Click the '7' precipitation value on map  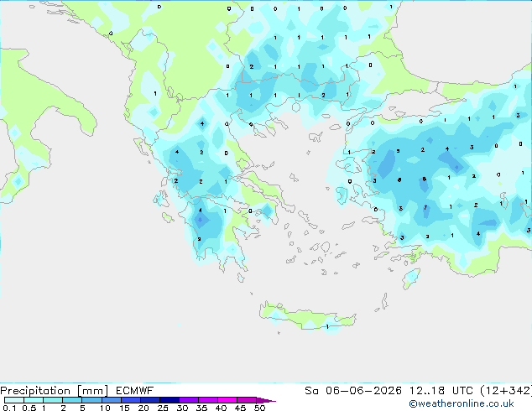point(425,207)
